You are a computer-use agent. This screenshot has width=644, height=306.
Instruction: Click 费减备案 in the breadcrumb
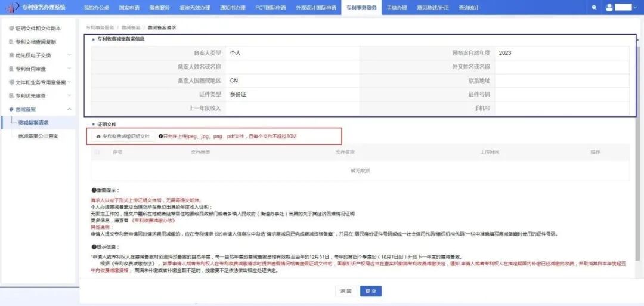(x=131, y=27)
